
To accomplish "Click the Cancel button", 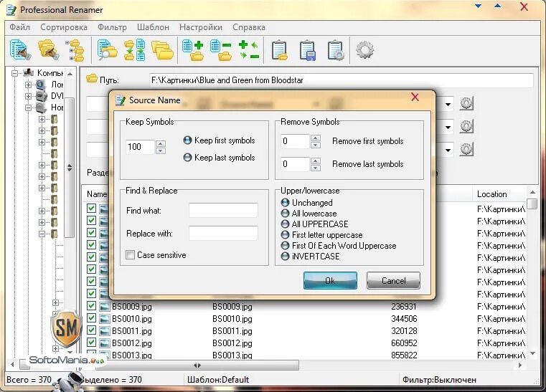I will pyautogui.click(x=393, y=280).
